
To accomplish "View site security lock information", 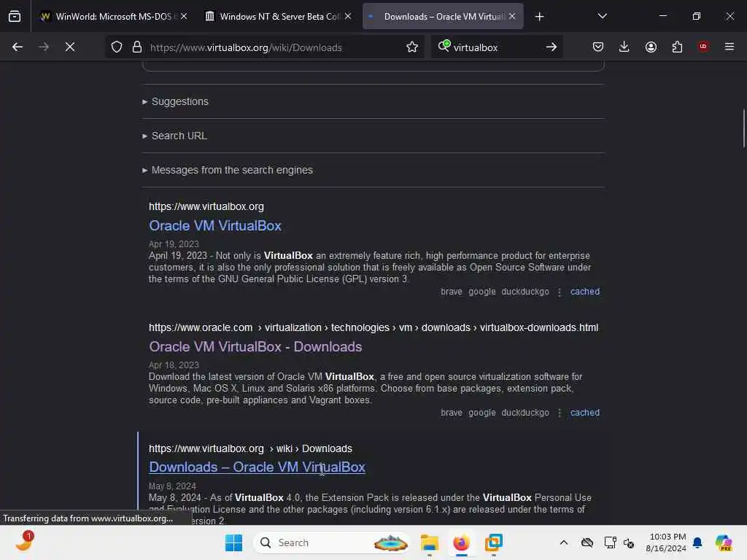I will tap(137, 47).
